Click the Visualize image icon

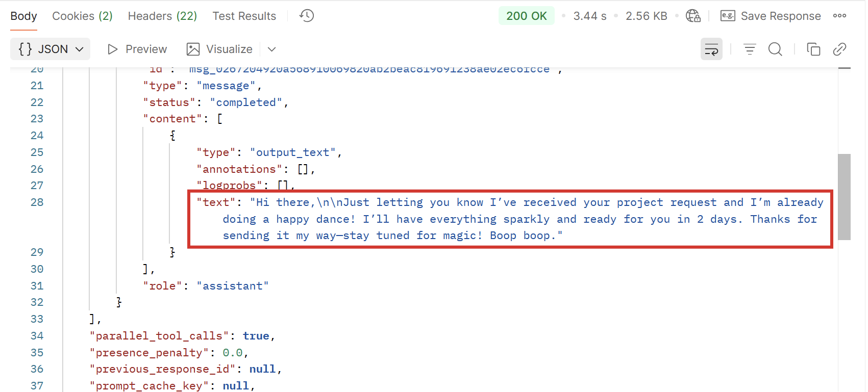click(x=193, y=49)
